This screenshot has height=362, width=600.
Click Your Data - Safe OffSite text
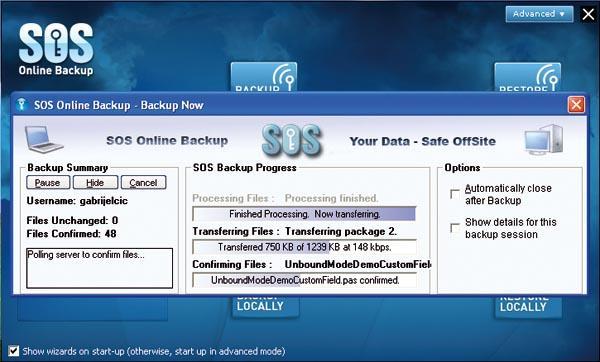422,141
